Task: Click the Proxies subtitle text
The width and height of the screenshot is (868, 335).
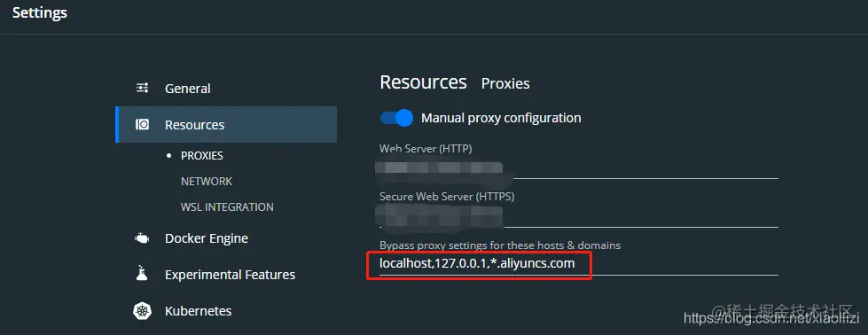Action: tap(505, 83)
